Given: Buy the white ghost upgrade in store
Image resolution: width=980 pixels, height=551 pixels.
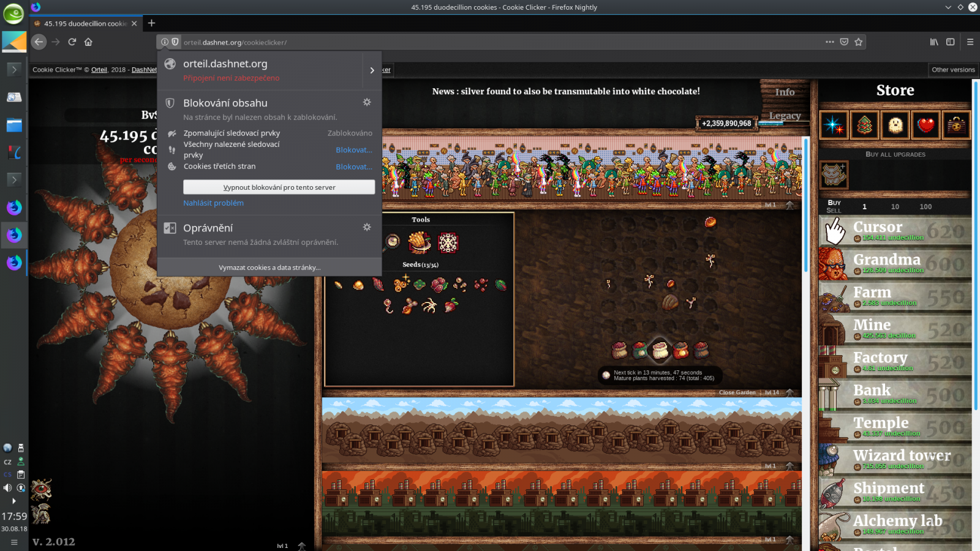Looking at the screenshot, I should click(895, 126).
